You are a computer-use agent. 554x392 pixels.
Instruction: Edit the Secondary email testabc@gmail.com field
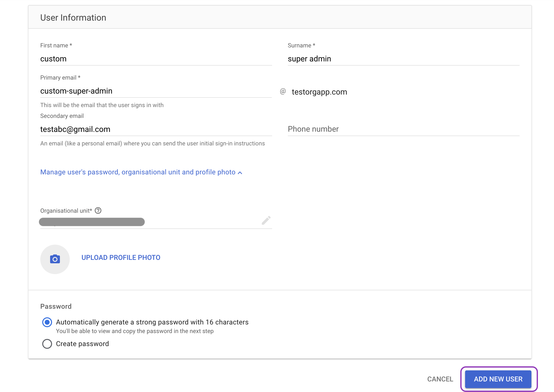156,129
